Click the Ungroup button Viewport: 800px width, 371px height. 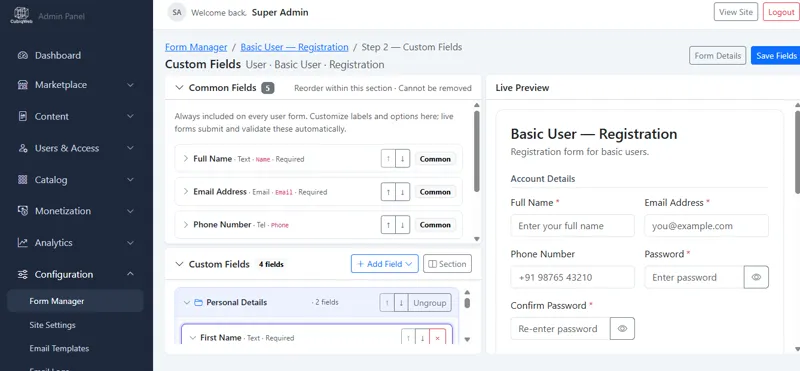pos(430,303)
